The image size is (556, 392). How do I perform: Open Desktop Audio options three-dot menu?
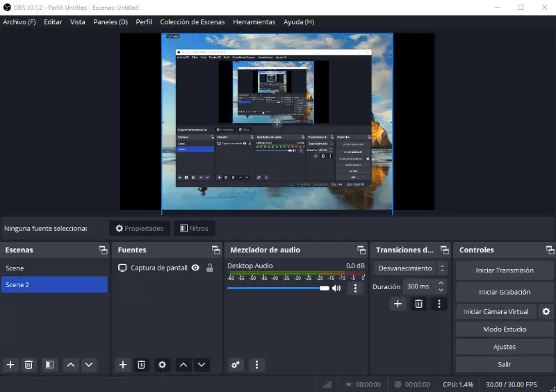355,288
